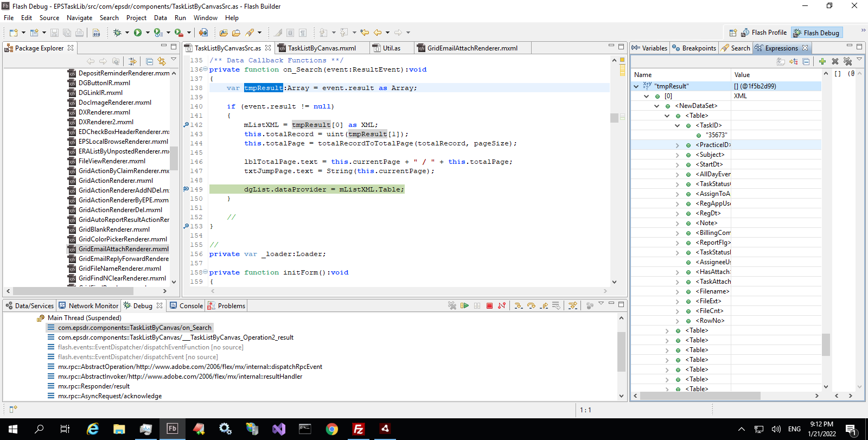Click the Profile launch icon in toolbar

click(158, 33)
